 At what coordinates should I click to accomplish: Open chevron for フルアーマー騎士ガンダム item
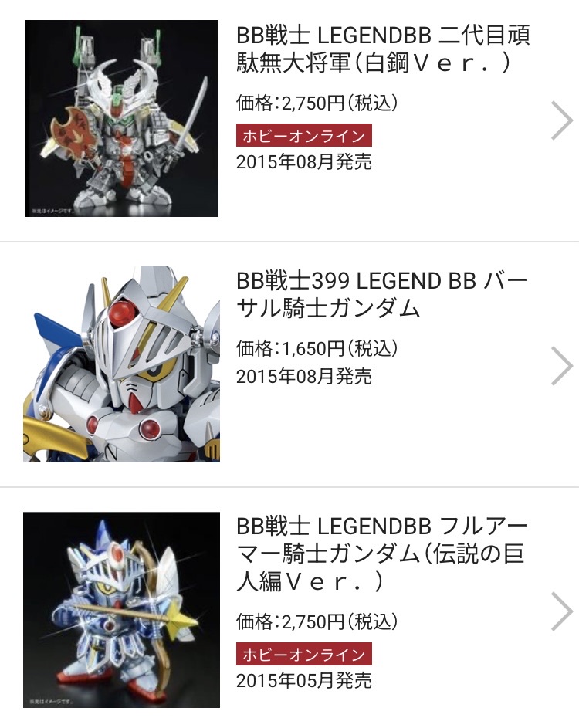click(x=561, y=611)
